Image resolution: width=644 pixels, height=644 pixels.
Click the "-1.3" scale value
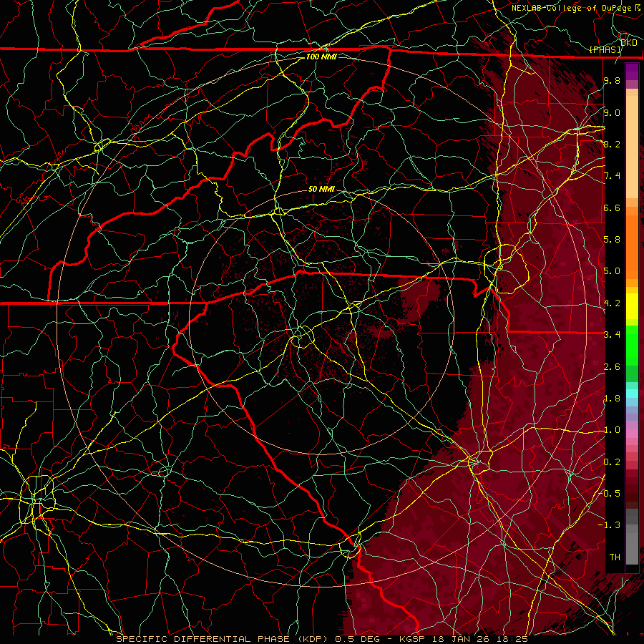tap(610, 525)
